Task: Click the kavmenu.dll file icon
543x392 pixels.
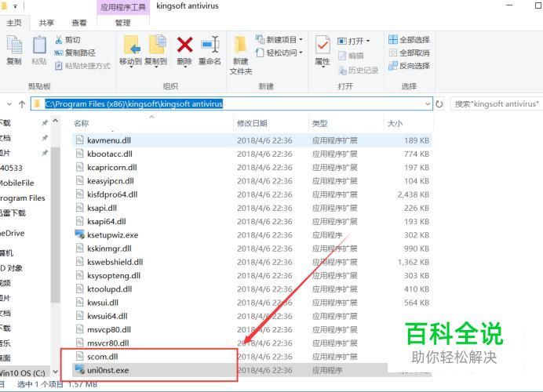Action: (80, 140)
